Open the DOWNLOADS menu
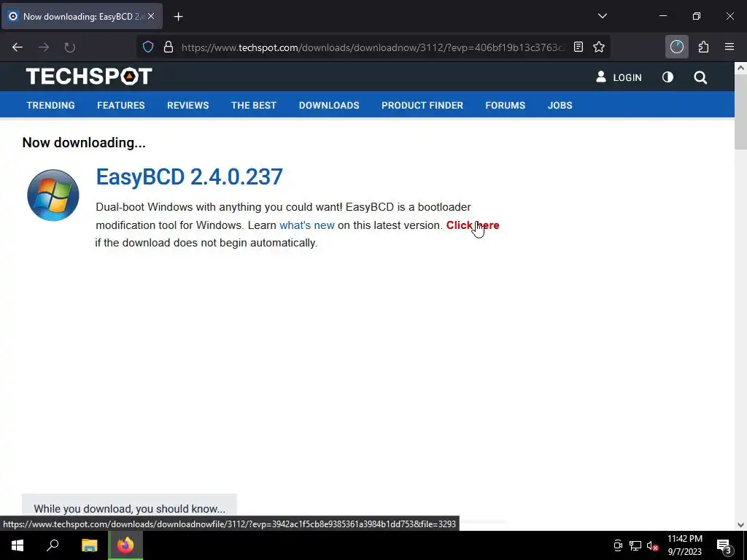This screenshot has width=747, height=560. pos(329,105)
